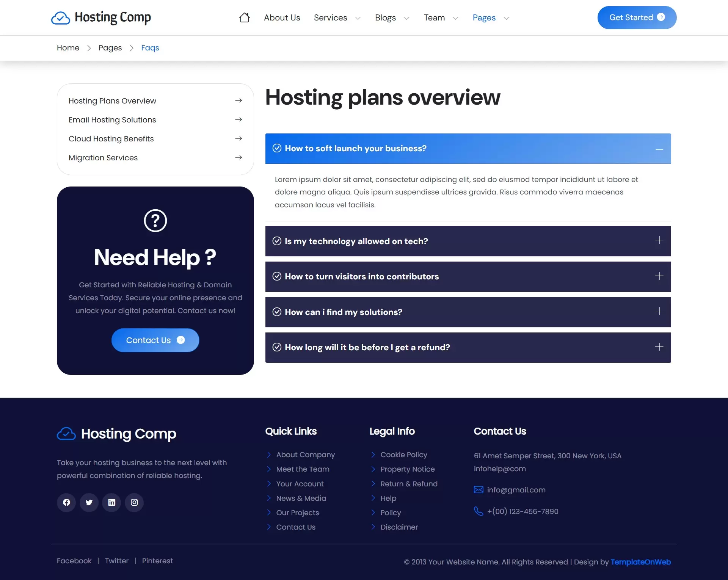Open Team dropdown chevron

[x=456, y=18]
